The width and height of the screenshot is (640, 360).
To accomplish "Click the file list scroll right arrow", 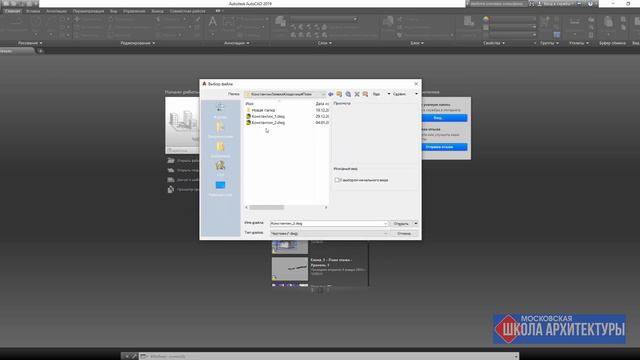I will click(326, 207).
